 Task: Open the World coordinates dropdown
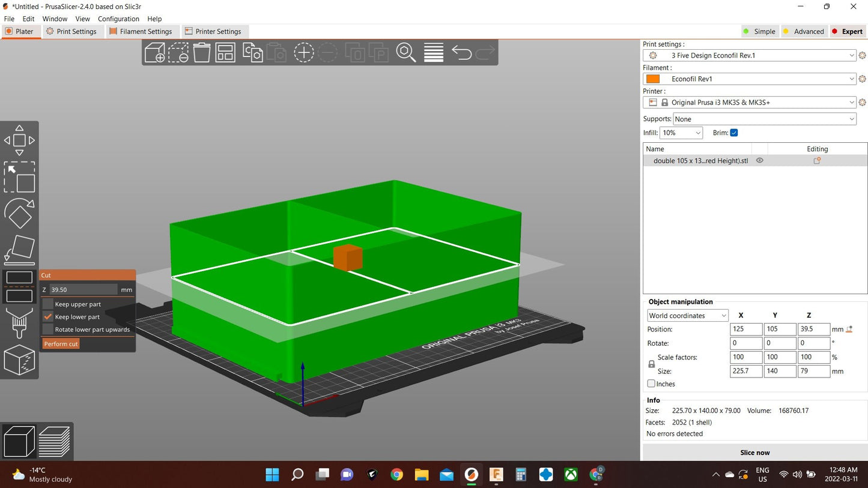pyautogui.click(x=688, y=316)
